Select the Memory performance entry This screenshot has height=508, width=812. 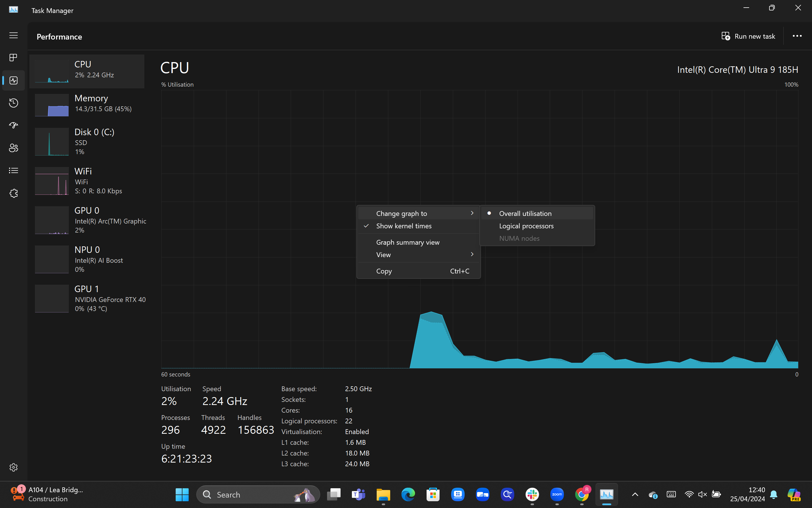click(87, 105)
